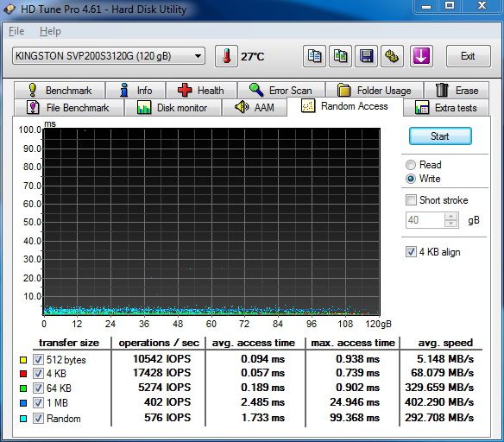Select the Write radio button
The image size is (504, 442).
(411, 179)
